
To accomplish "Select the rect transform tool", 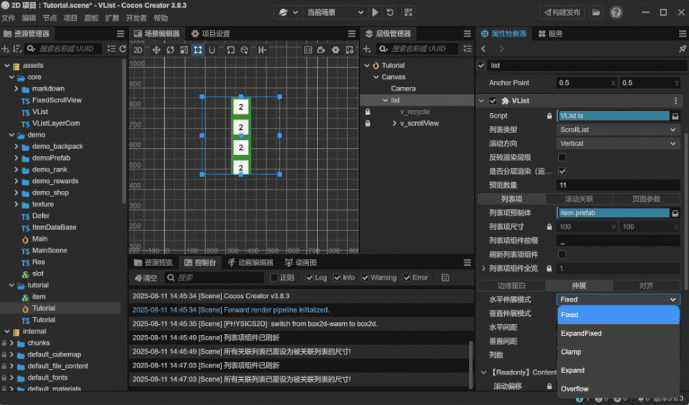I will pyautogui.click(x=198, y=50).
